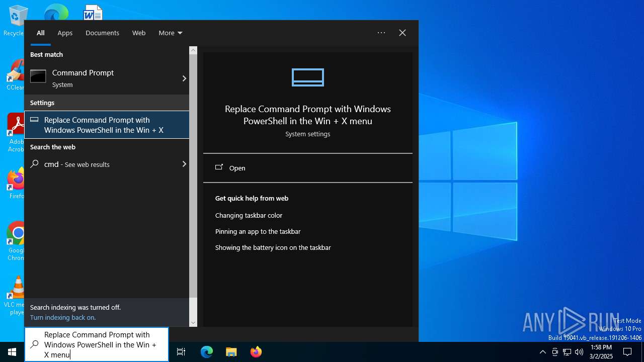Open Pinning an app to the taskbar link
This screenshot has height=362, width=644.
(x=258, y=231)
